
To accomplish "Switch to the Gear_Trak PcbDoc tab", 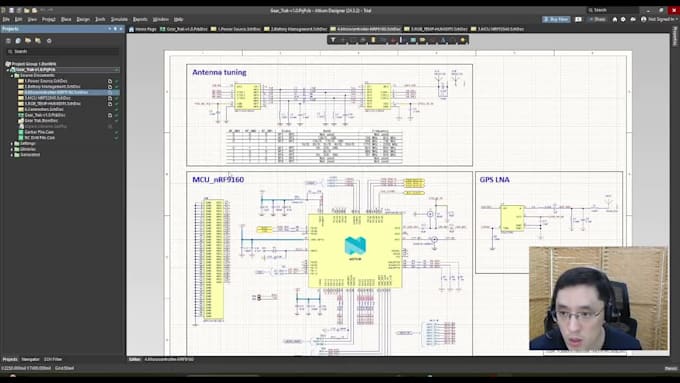I will pos(184,29).
